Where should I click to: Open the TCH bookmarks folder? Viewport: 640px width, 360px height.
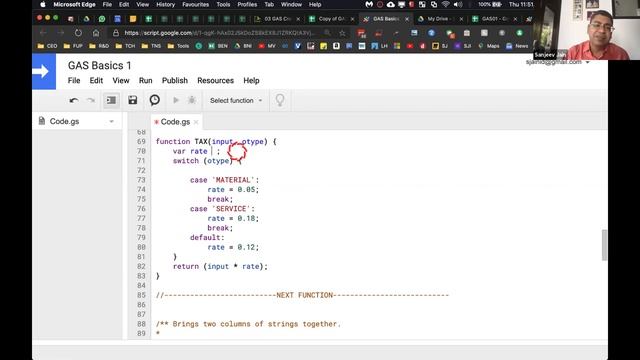tap(125, 46)
